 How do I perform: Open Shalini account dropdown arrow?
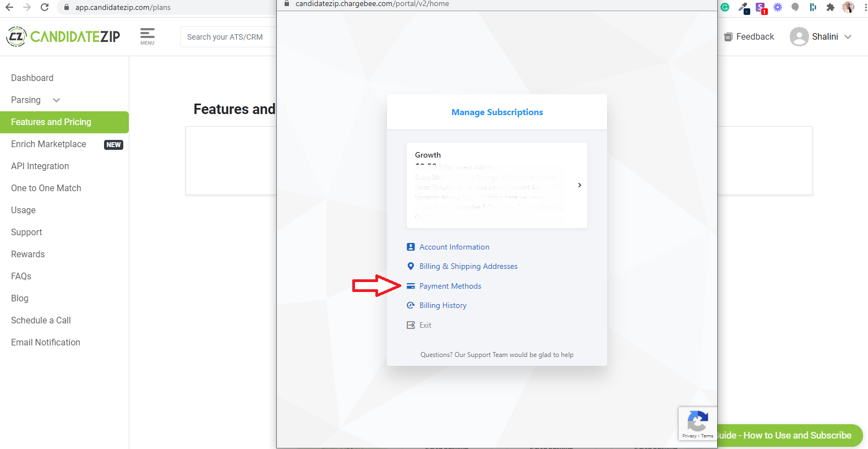click(x=848, y=37)
